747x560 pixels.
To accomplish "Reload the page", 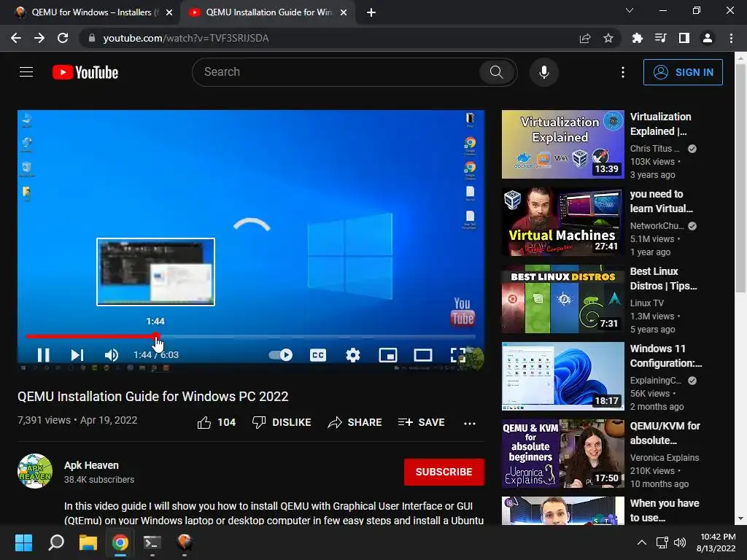I will 63,38.
